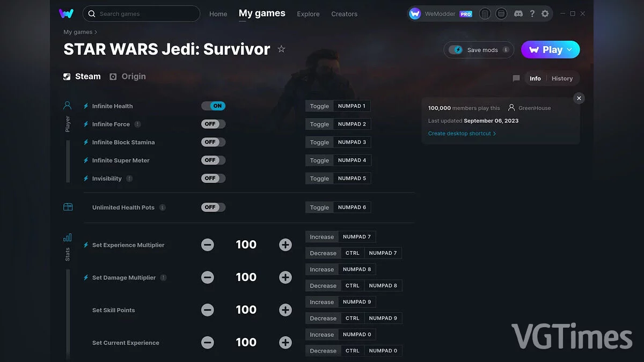Select the Player section icon in sidebar
The image size is (644, 362).
[x=67, y=105]
